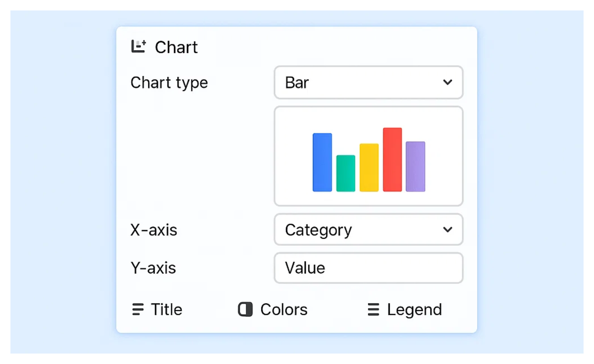Select the chevron on Chart type dropdown
594x364 pixels.
[x=448, y=83]
